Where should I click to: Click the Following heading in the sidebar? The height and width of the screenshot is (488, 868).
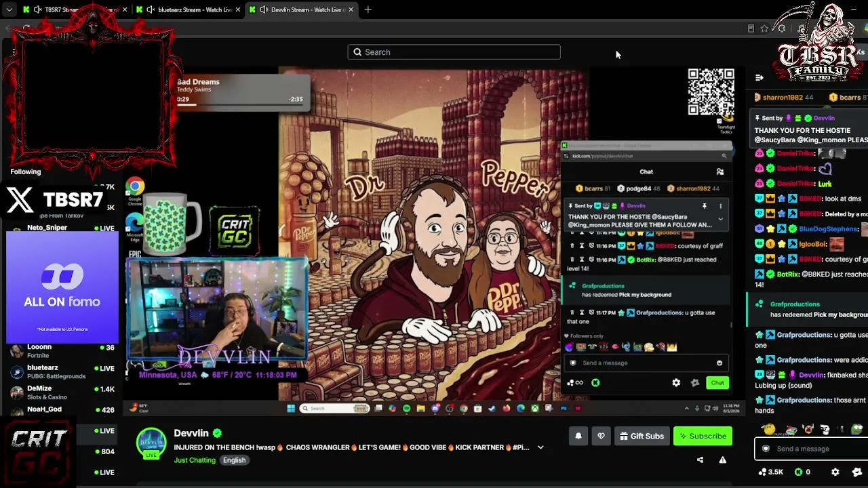(26, 171)
